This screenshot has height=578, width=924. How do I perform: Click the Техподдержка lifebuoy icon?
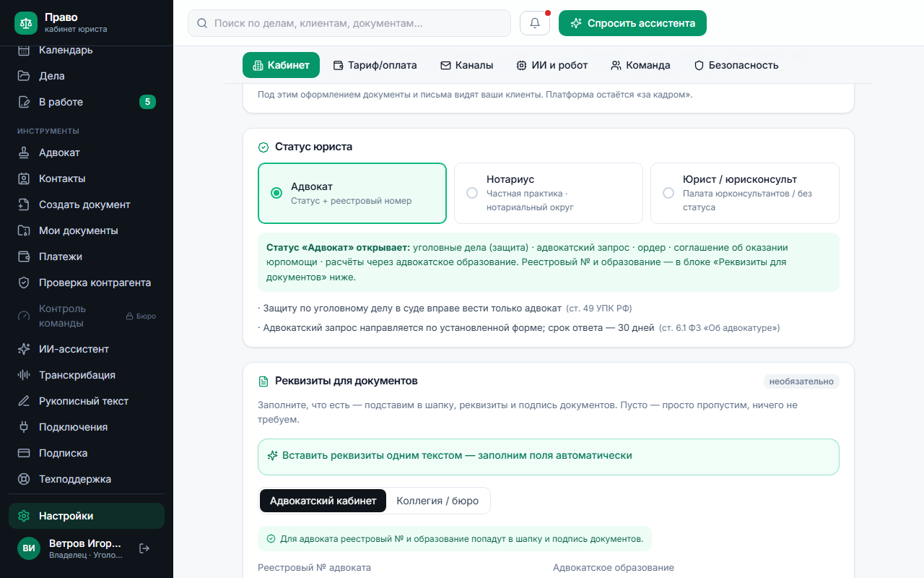pos(24,479)
